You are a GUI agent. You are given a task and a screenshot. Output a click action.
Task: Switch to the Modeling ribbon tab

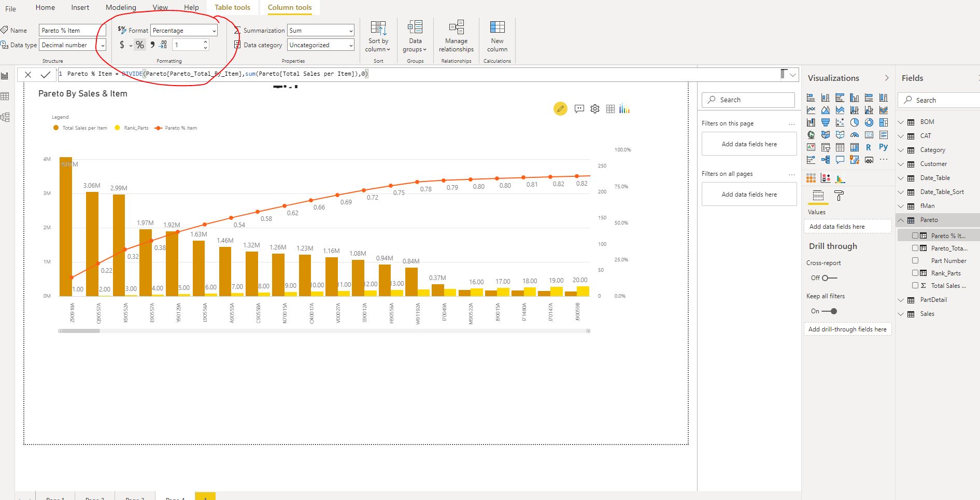click(120, 7)
